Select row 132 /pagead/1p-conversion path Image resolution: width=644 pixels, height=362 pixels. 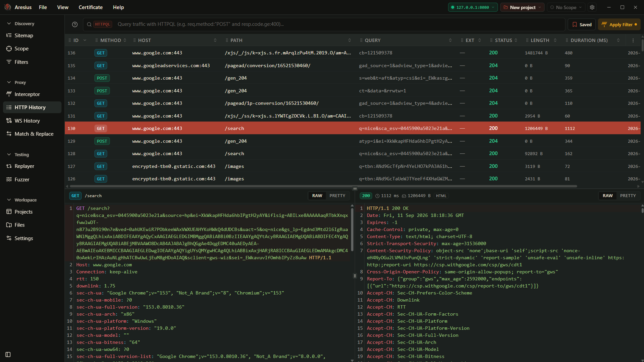(353, 103)
